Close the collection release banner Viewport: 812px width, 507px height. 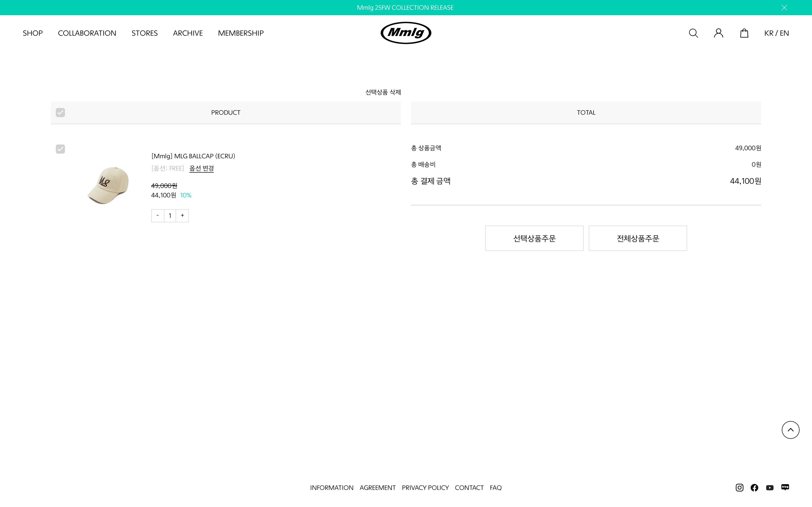(x=784, y=7)
